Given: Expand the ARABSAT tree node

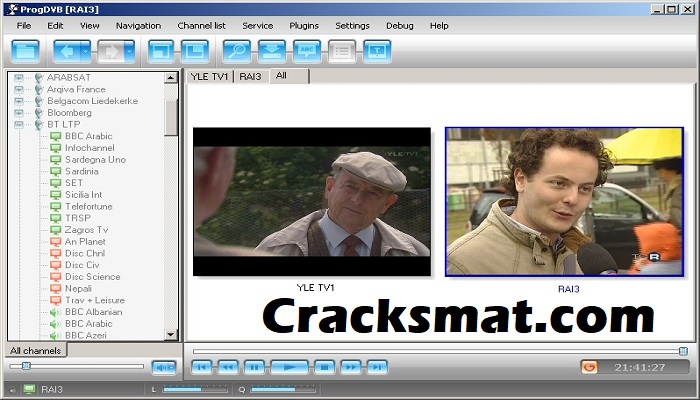Looking at the screenshot, I should click(18, 78).
